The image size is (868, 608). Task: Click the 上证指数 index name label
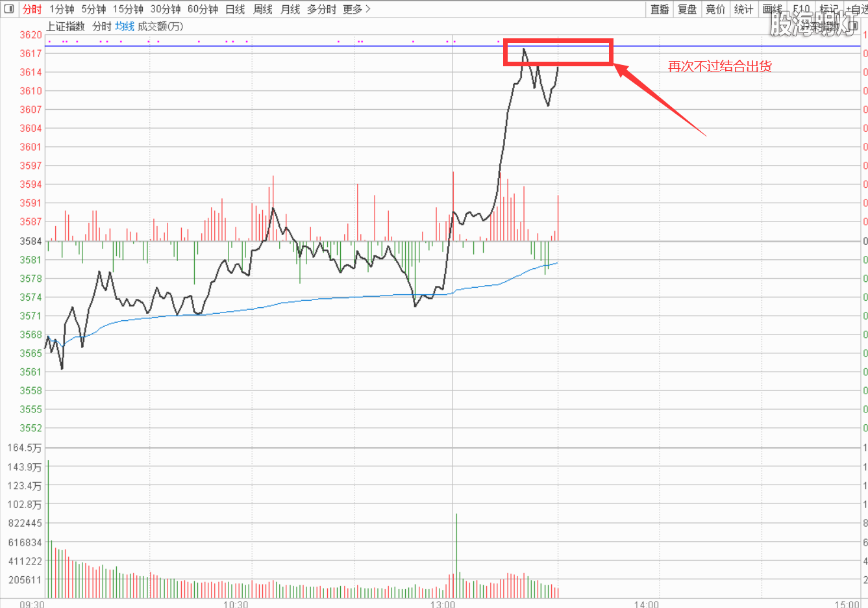pos(66,26)
